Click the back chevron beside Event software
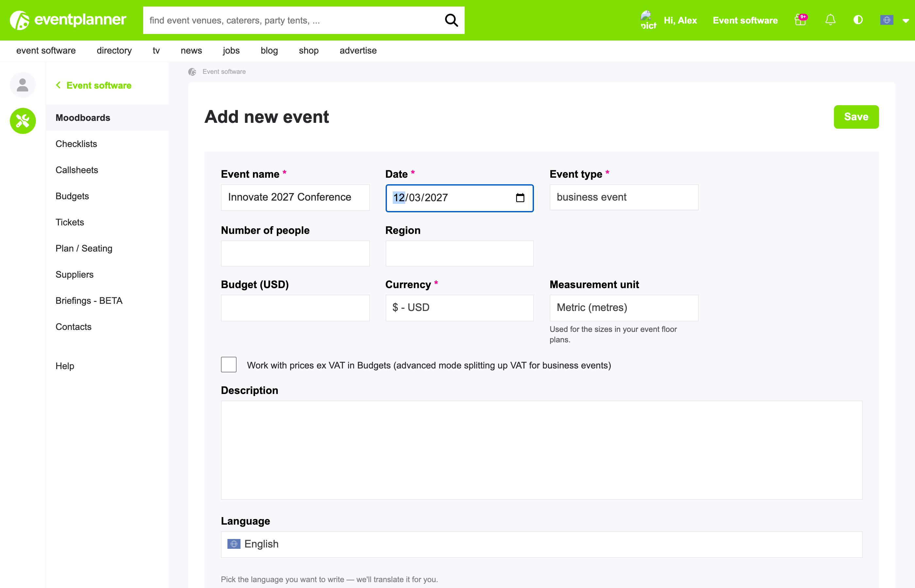915x588 pixels. point(58,85)
